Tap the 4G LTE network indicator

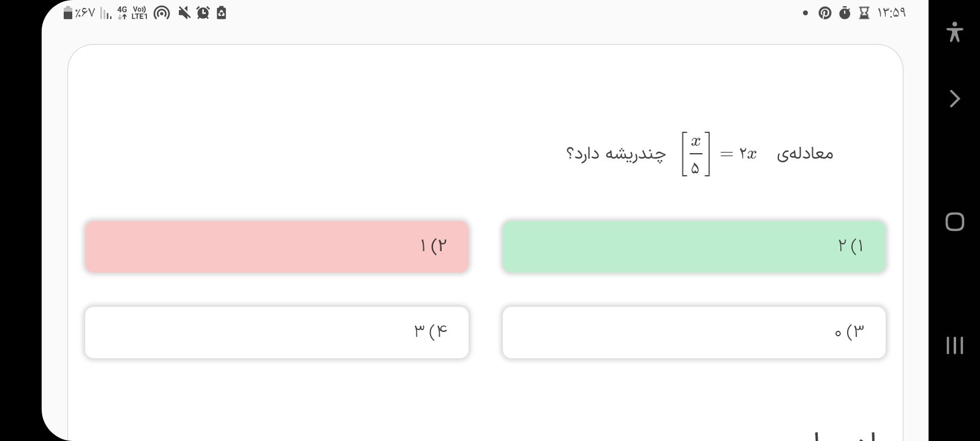pyautogui.click(x=132, y=13)
